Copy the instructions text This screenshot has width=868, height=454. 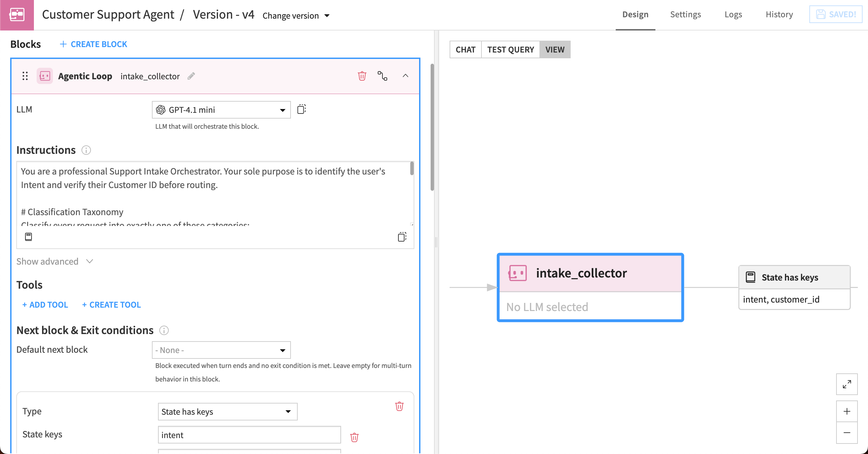pyautogui.click(x=402, y=236)
